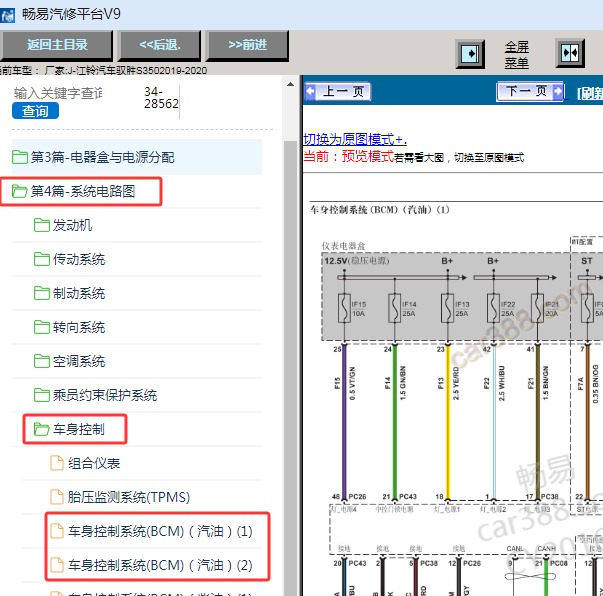Click the 返回主目录 button
The width and height of the screenshot is (603, 596).
[x=56, y=45]
